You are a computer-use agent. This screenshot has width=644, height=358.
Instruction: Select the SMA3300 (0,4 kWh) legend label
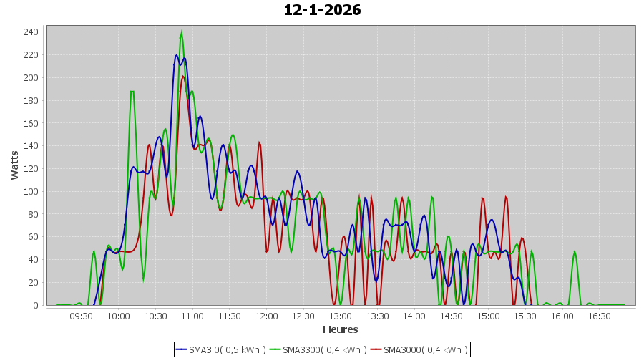324,349
